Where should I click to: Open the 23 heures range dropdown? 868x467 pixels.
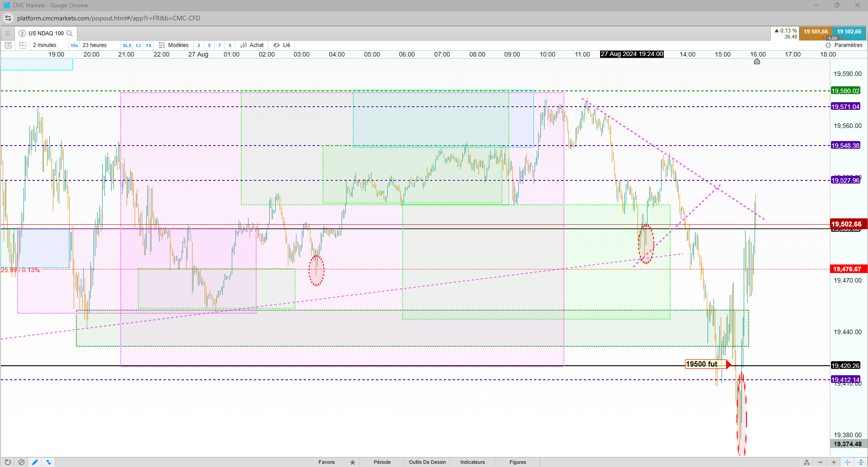coord(94,45)
